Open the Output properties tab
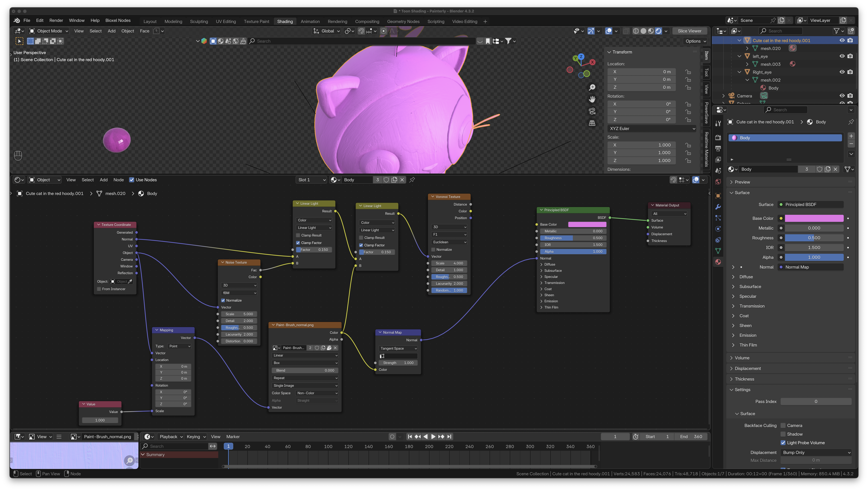868x490 pixels. pos(718,149)
